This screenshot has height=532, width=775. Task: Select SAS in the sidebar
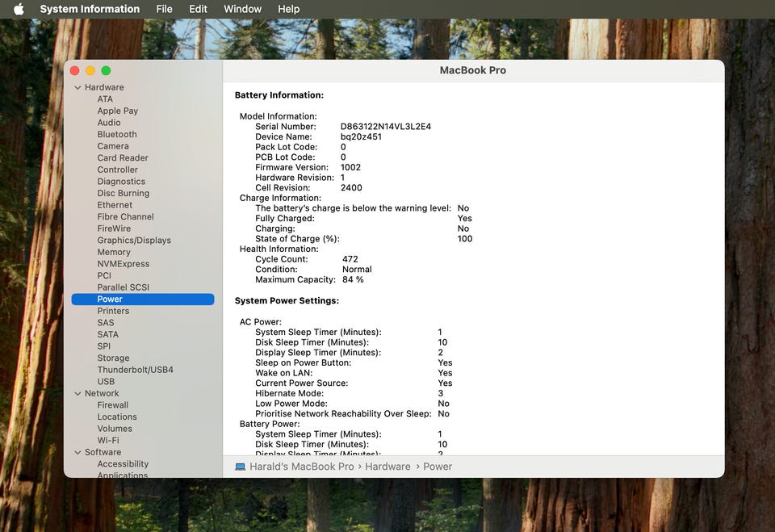pos(106,323)
